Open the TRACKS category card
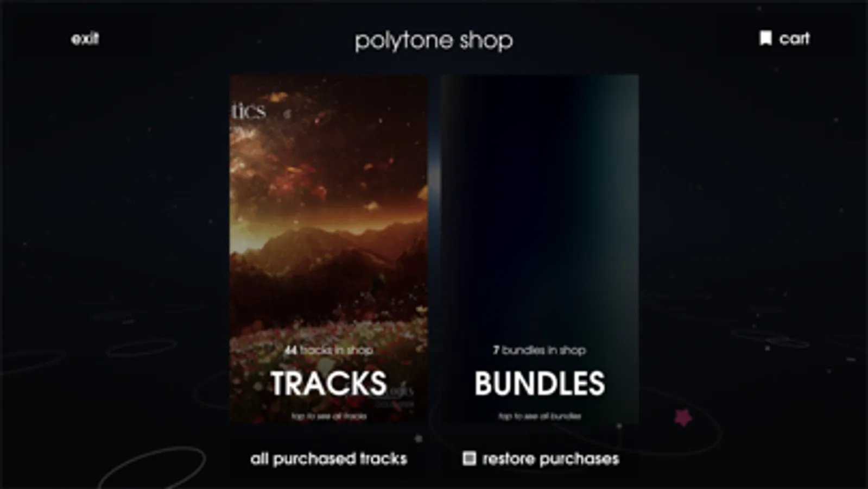Screen dimensions: 868x489 tap(328, 249)
